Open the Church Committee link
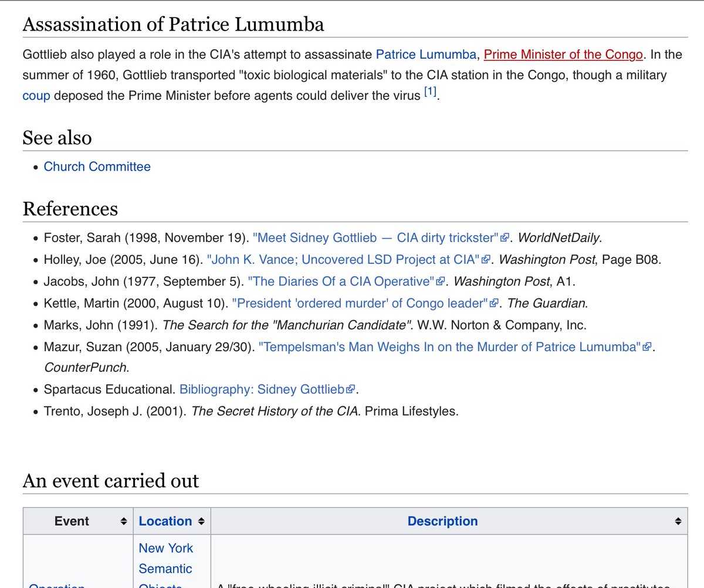 click(x=97, y=166)
